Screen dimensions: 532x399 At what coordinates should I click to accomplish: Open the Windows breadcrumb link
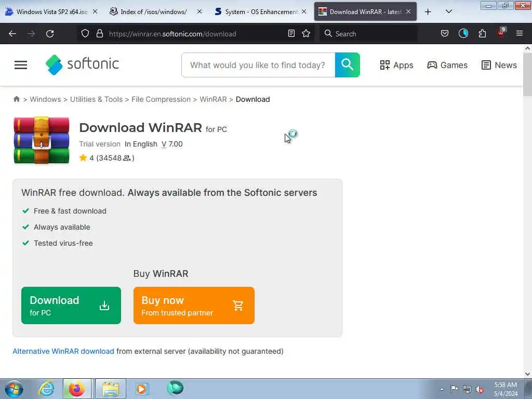click(46, 99)
